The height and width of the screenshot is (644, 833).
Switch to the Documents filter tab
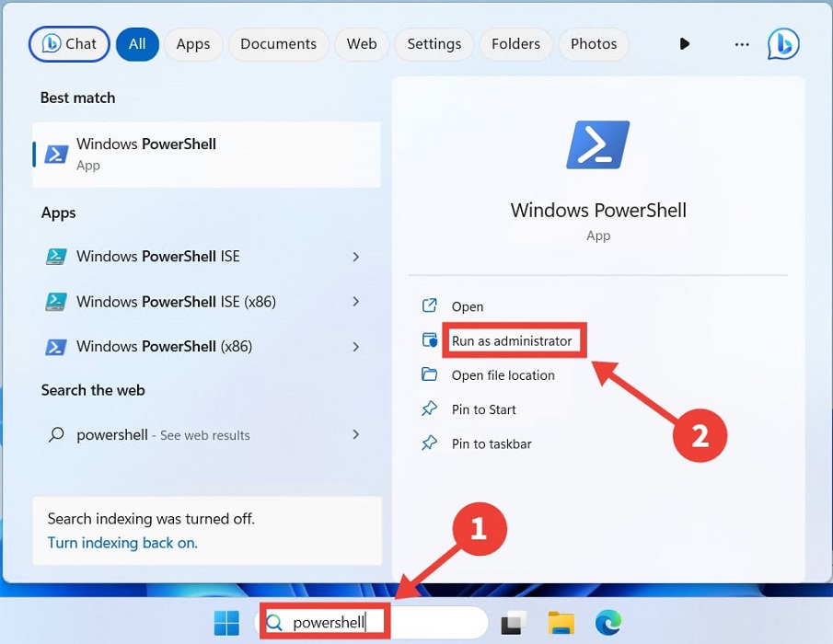tap(278, 43)
